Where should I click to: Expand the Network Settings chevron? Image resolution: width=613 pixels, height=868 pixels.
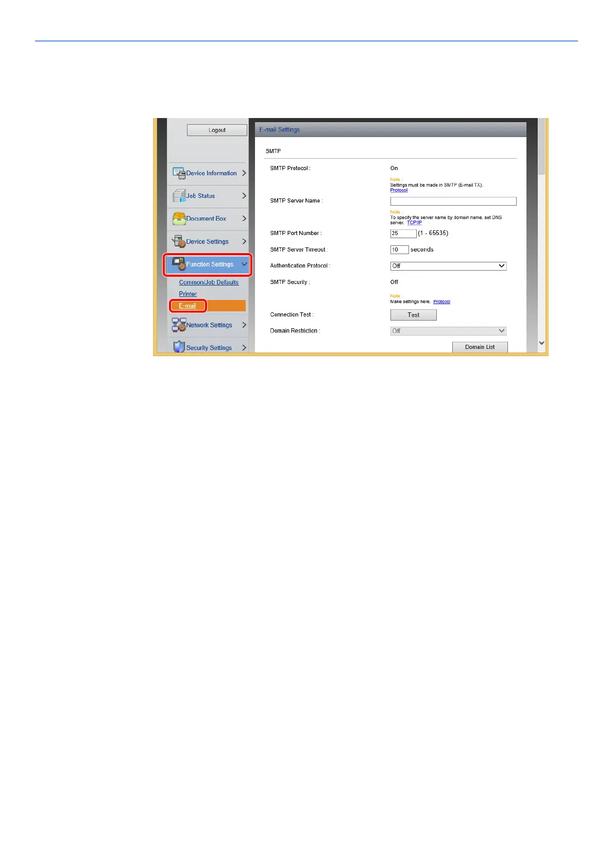tap(244, 325)
